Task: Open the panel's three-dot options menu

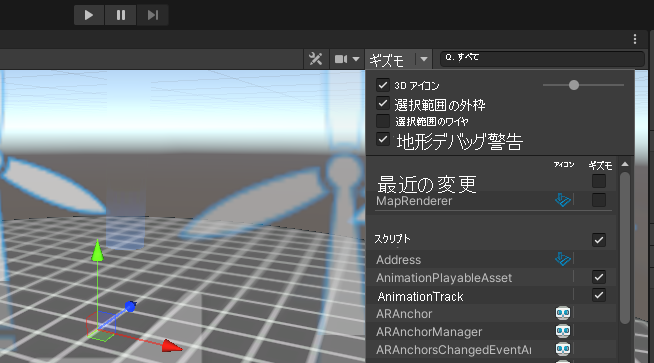Action: pos(635,39)
